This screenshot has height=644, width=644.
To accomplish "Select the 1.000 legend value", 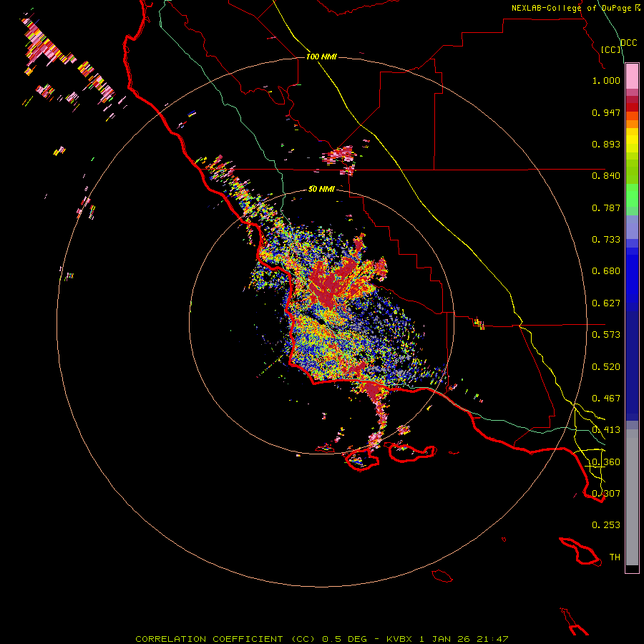I will tap(606, 80).
